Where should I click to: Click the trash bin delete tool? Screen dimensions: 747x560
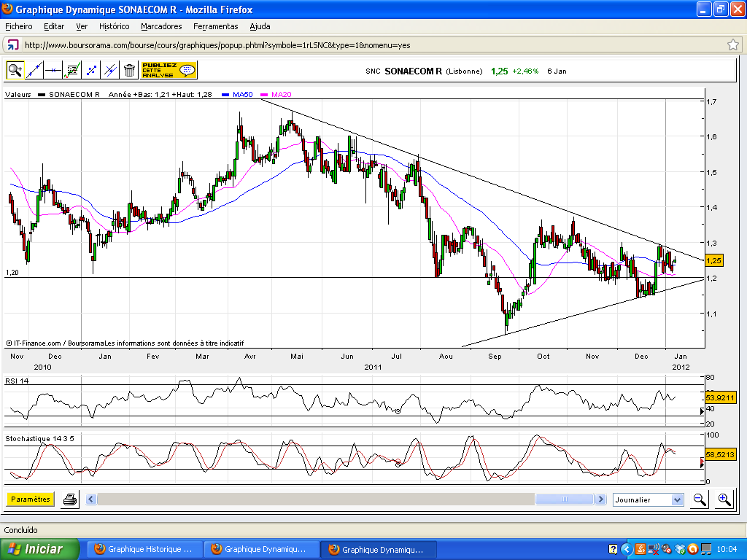tap(129, 70)
